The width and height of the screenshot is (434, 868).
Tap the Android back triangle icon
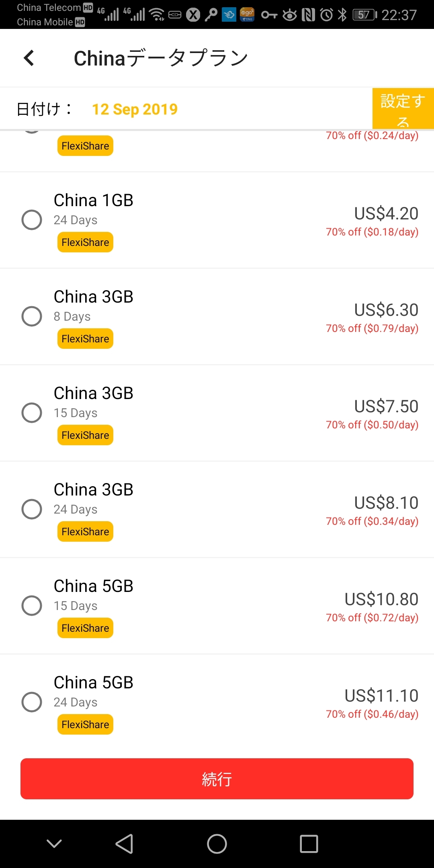click(x=124, y=843)
